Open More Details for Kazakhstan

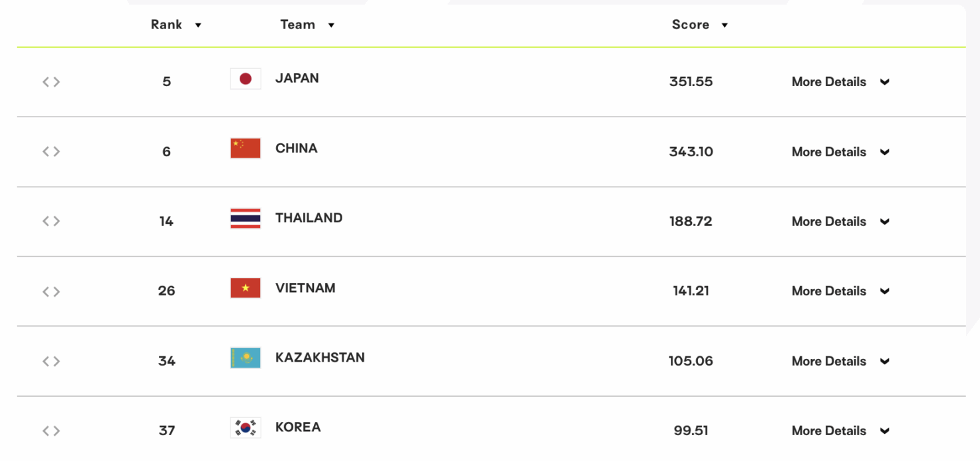coord(840,362)
